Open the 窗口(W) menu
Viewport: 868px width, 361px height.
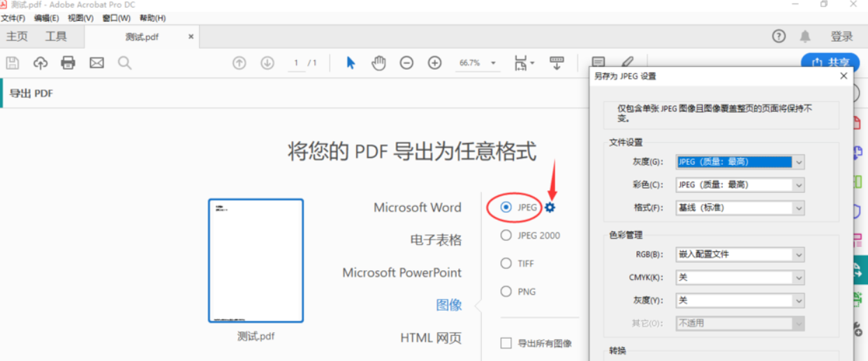click(x=116, y=17)
